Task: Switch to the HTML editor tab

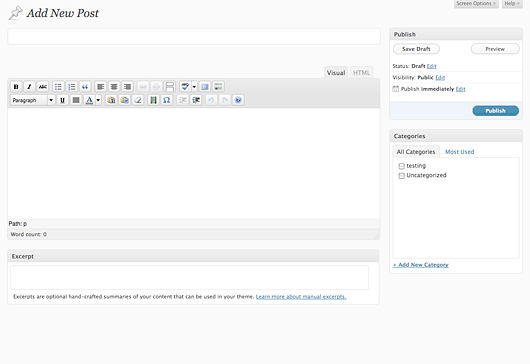Action: (x=361, y=73)
